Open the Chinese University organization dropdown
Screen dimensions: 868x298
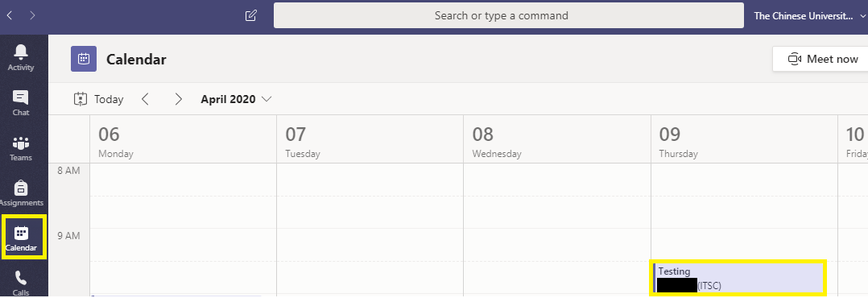pyautogui.click(x=808, y=15)
